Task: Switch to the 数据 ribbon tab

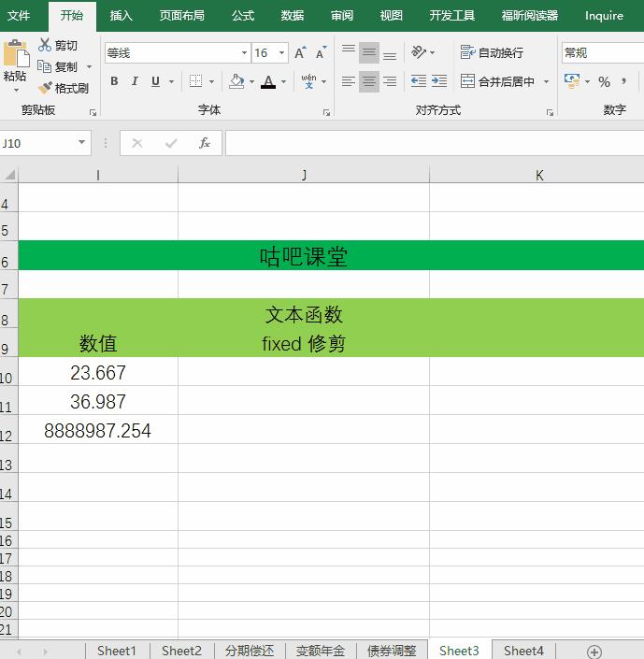Action: point(293,16)
